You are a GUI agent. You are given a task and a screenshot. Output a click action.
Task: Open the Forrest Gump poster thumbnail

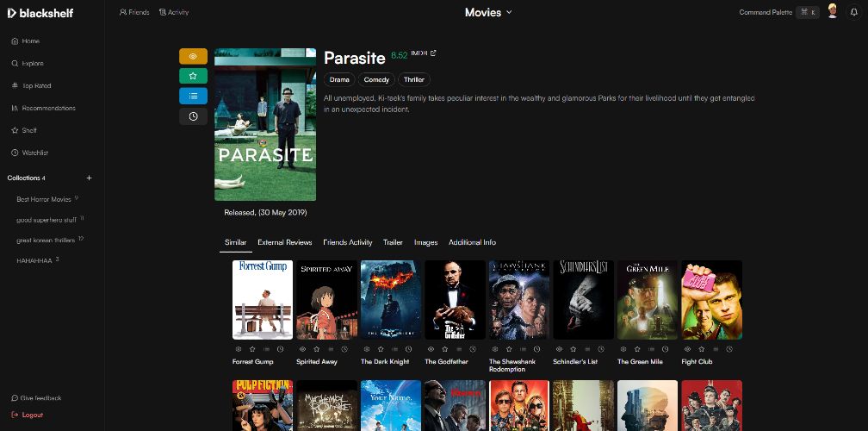point(263,300)
